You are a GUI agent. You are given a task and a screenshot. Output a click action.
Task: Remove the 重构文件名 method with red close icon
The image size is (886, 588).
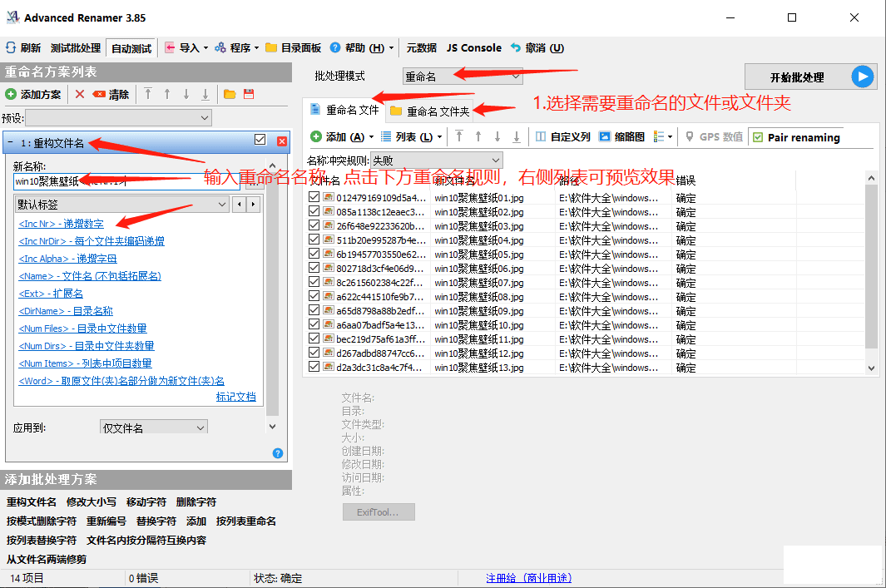click(x=281, y=141)
